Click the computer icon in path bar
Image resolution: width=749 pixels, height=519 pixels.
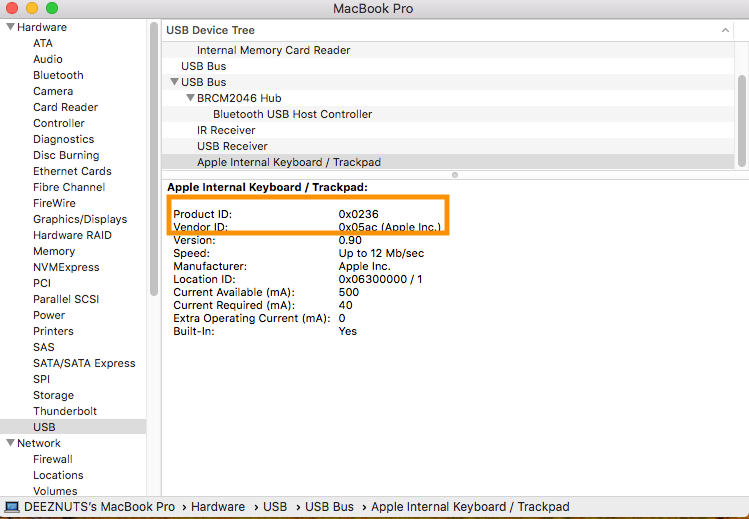[11, 507]
